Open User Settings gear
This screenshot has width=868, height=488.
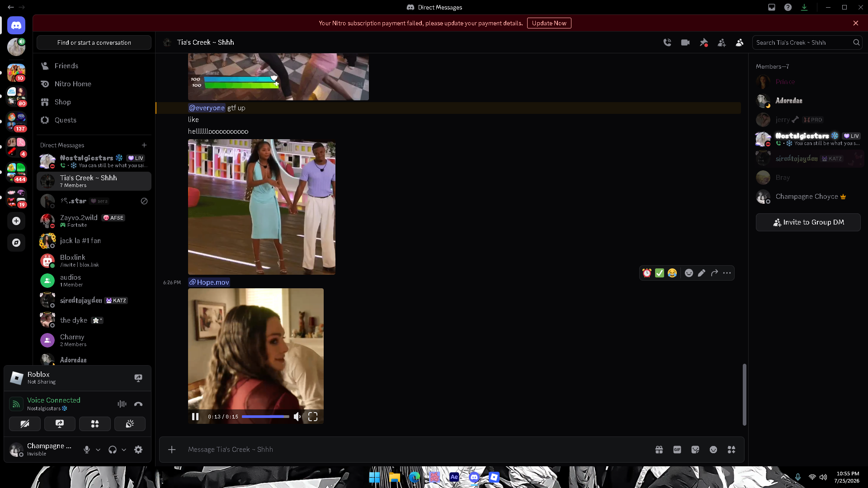pos(138,450)
